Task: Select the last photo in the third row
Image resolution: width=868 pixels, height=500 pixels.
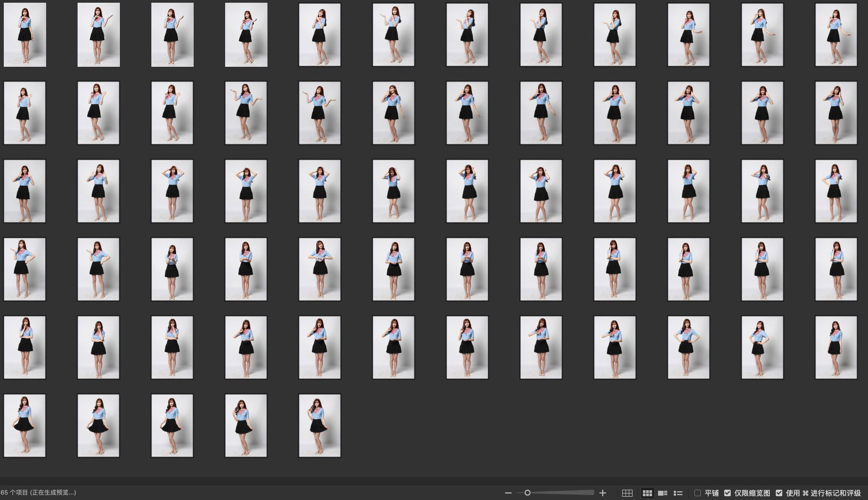Action: (836, 191)
